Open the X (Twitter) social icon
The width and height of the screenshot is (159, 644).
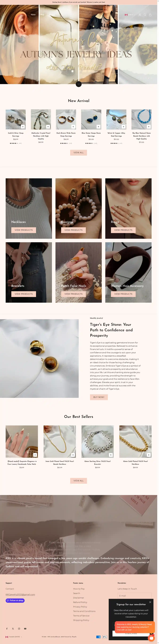point(13,629)
